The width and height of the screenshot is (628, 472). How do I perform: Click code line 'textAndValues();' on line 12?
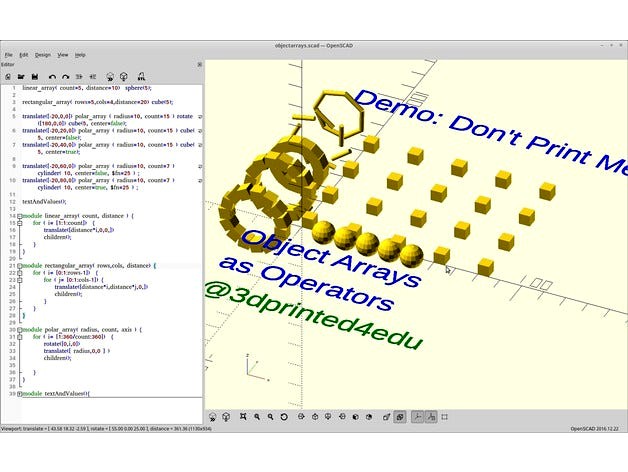point(44,202)
